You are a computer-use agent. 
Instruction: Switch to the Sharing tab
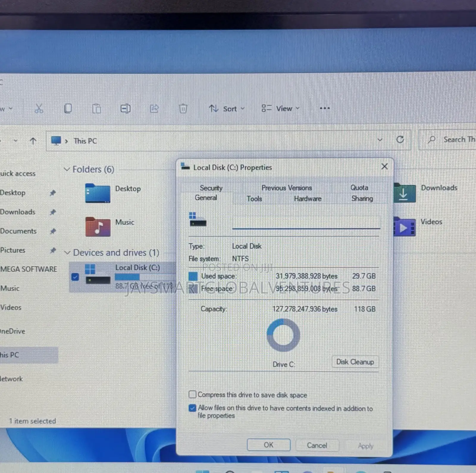362,198
